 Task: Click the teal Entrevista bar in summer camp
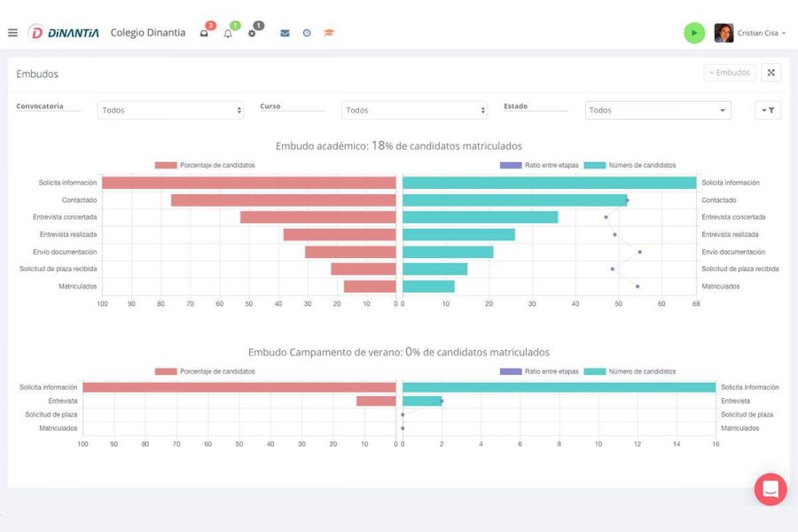[422, 401]
